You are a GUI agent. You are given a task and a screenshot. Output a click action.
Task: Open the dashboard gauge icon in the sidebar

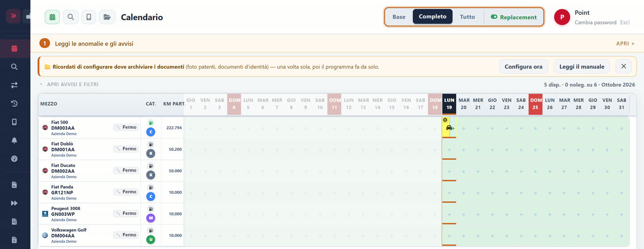pos(14,159)
